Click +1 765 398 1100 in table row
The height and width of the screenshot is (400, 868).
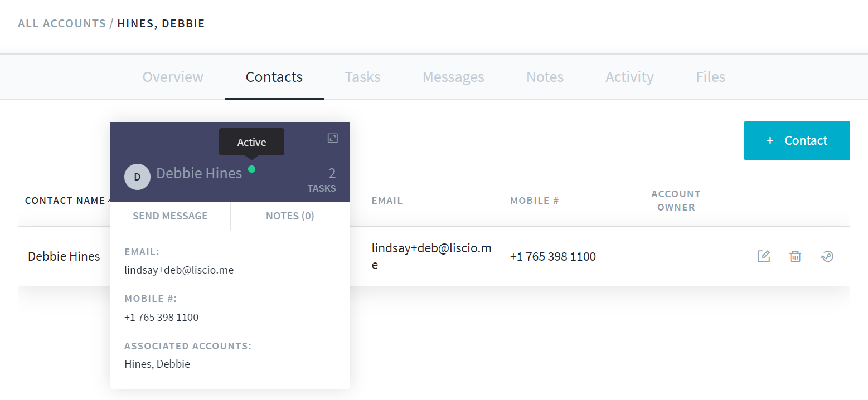[x=553, y=257]
